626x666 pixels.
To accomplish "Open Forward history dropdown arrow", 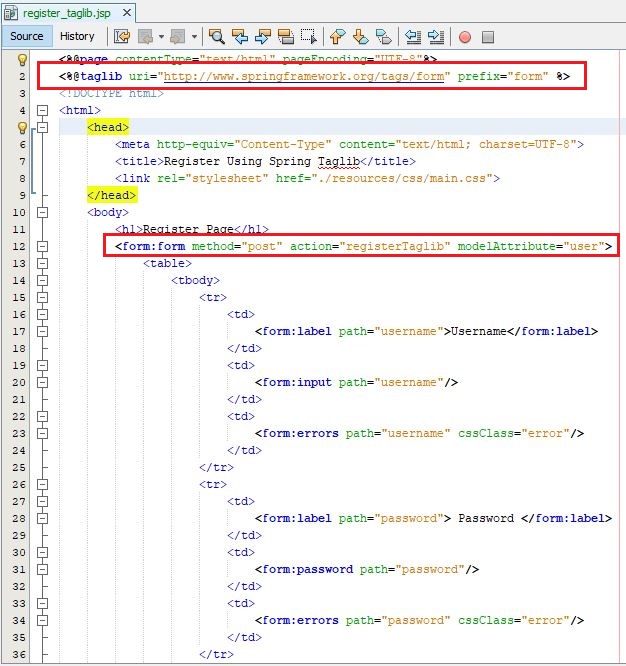I will [194, 37].
